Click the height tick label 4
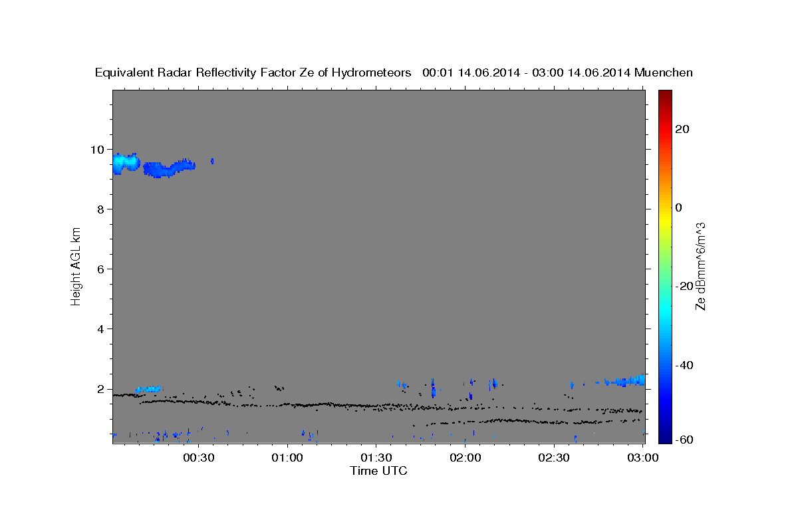The width and height of the screenshot is (798, 532). click(x=101, y=329)
